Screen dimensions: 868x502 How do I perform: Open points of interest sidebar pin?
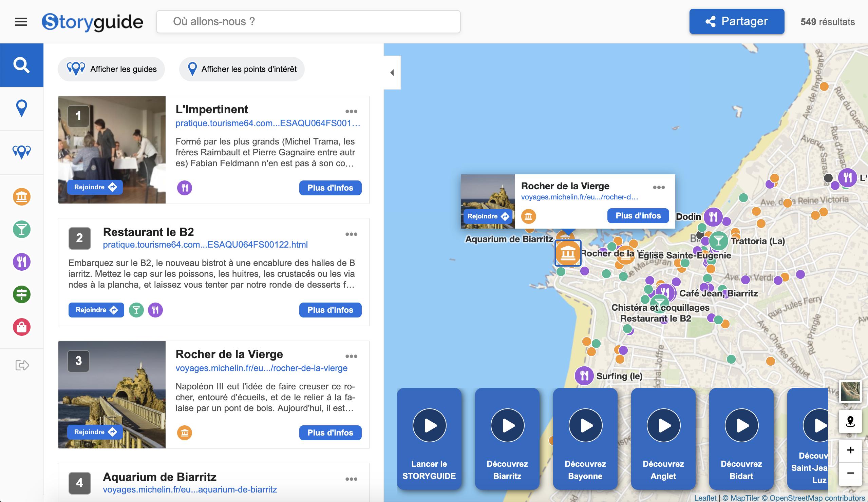pos(21,109)
